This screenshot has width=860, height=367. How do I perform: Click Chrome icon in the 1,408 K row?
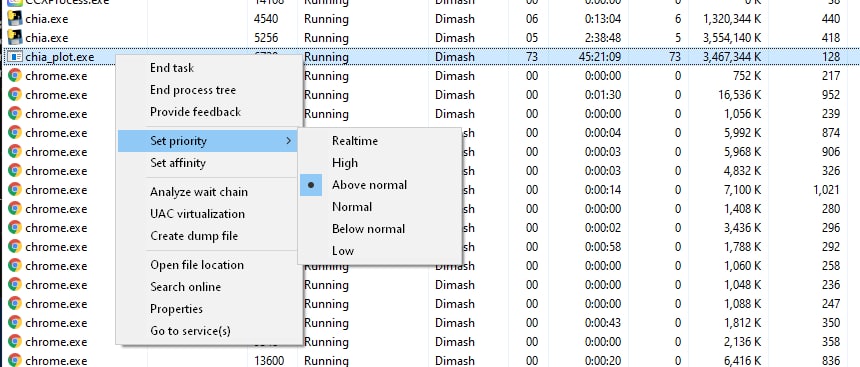point(15,208)
